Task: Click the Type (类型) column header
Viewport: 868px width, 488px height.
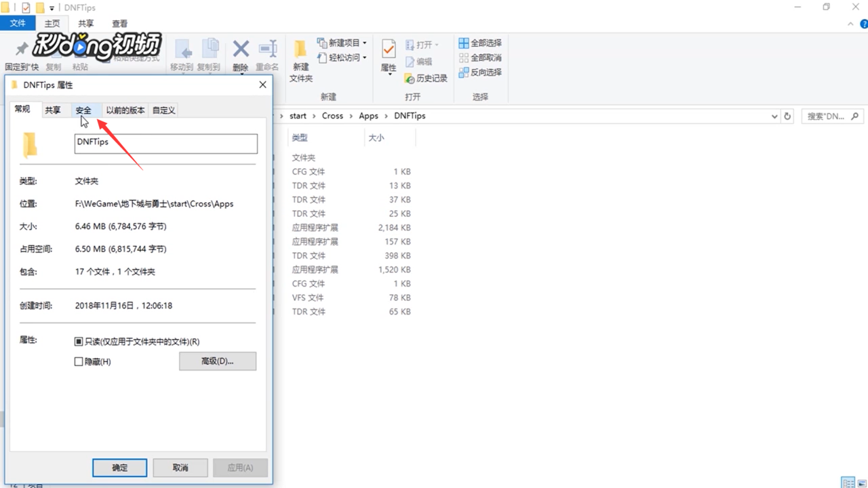Action: [325, 138]
